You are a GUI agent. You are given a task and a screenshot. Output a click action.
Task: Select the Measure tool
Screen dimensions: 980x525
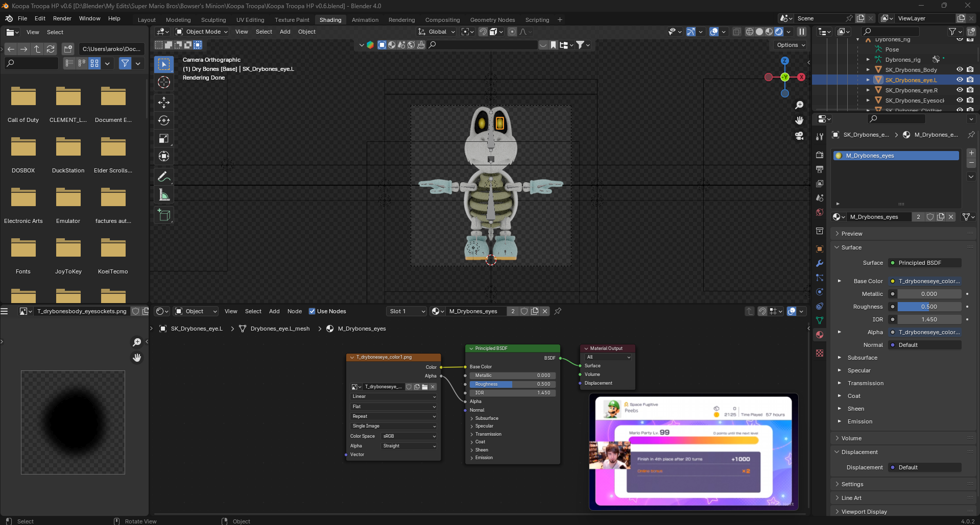click(164, 195)
